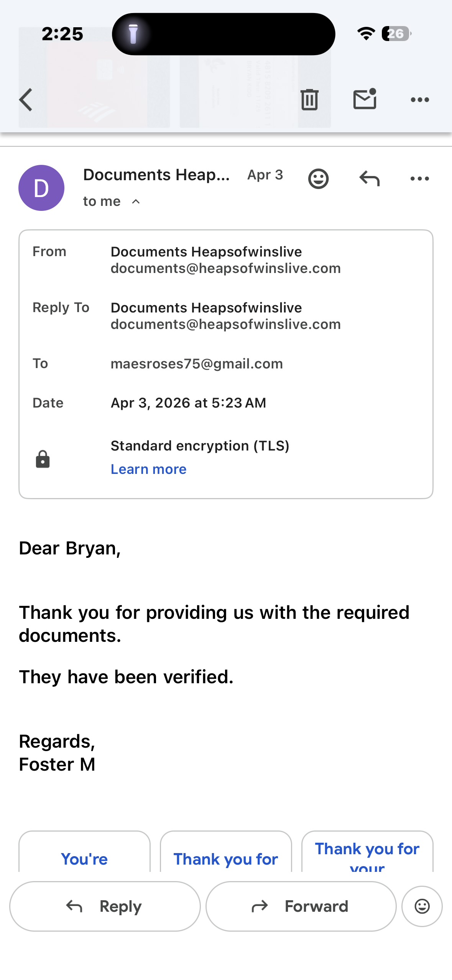
Task: Tap the purple D sender avatar
Action: 41,188
